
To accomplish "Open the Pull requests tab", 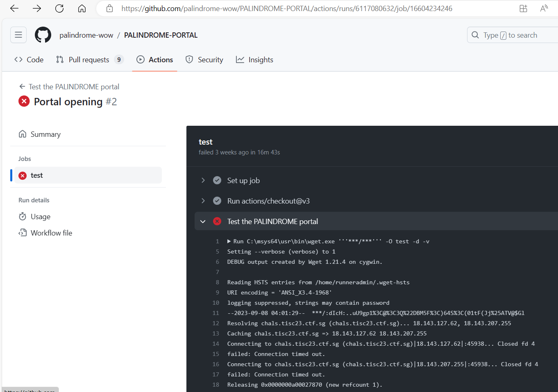I will 89,60.
